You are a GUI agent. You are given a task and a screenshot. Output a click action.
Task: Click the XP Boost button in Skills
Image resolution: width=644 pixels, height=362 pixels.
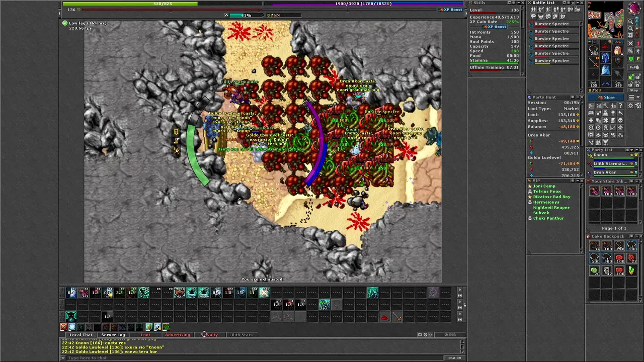[x=496, y=27]
